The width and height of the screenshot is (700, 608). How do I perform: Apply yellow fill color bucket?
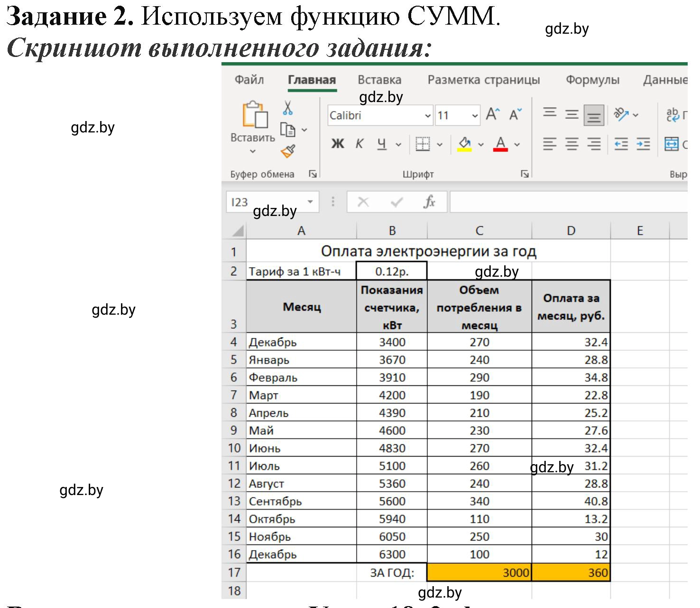pyautogui.click(x=465, y=144)
